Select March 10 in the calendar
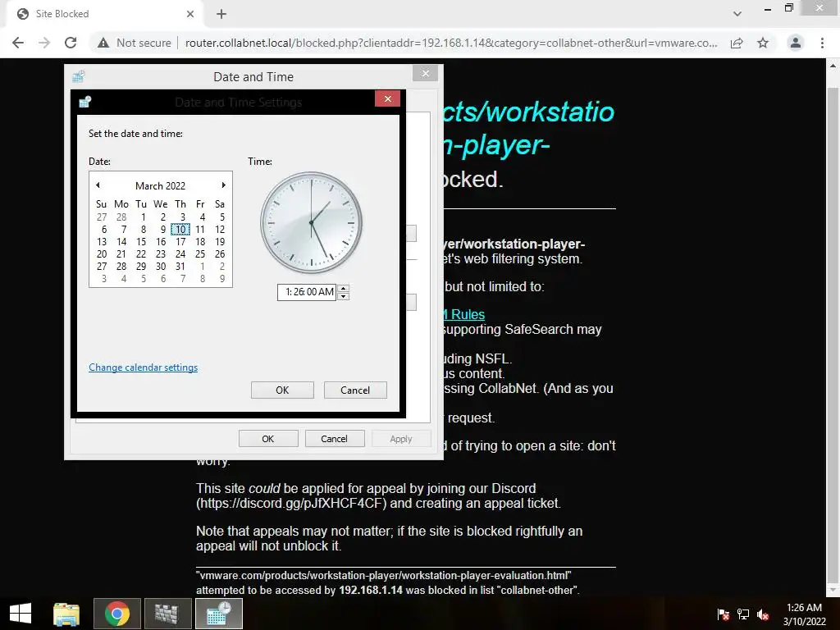840x630 pixels. (x=180, y=230)
